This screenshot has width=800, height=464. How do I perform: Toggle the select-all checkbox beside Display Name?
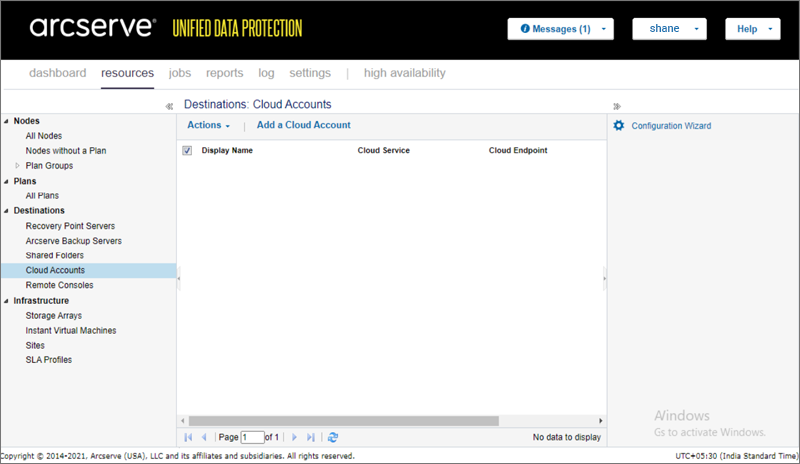[187, 150]
